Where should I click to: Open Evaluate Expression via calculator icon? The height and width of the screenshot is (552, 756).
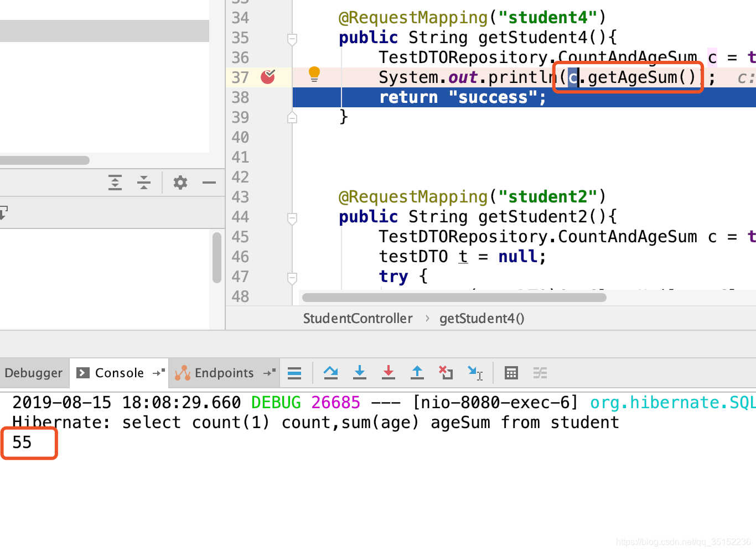tap(510, 373)
